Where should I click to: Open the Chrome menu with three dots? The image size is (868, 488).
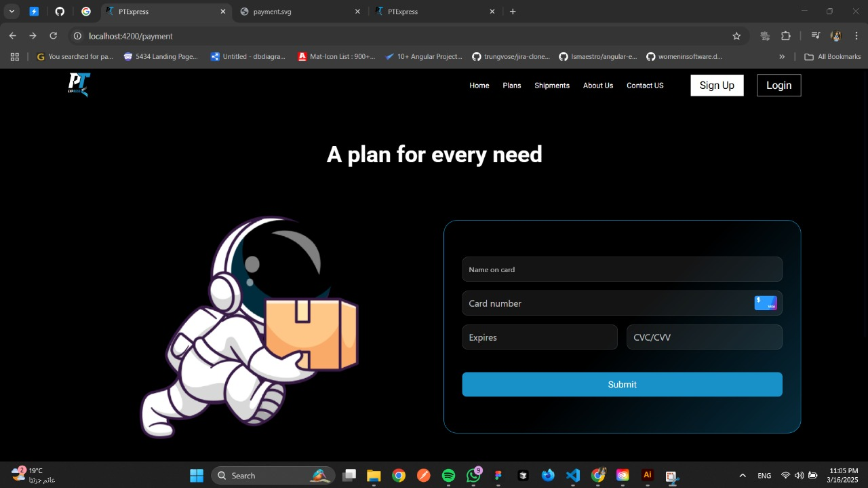point(856,36)
